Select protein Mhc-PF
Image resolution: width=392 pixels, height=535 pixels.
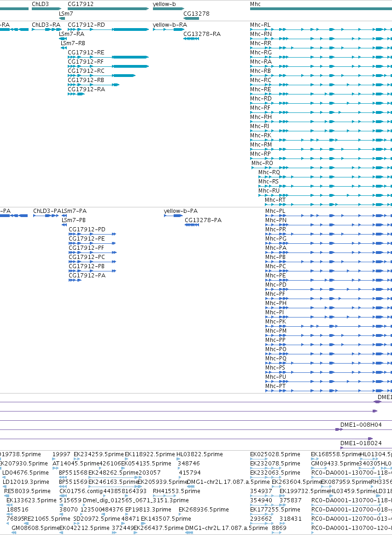coord(275,294)
